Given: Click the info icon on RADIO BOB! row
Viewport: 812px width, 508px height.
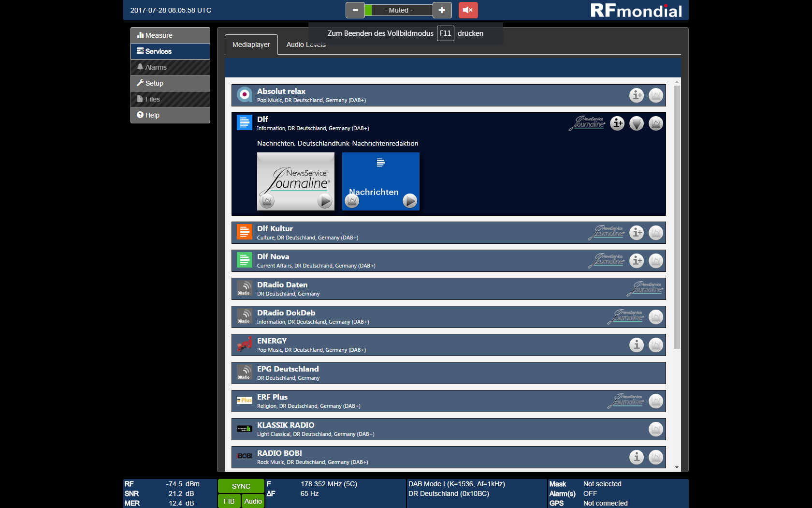Looking at the screenshot, I should [637, 457].
